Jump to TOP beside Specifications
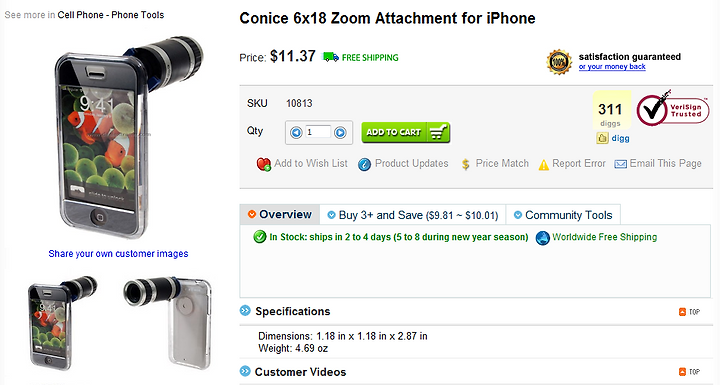 coord(690,312)
